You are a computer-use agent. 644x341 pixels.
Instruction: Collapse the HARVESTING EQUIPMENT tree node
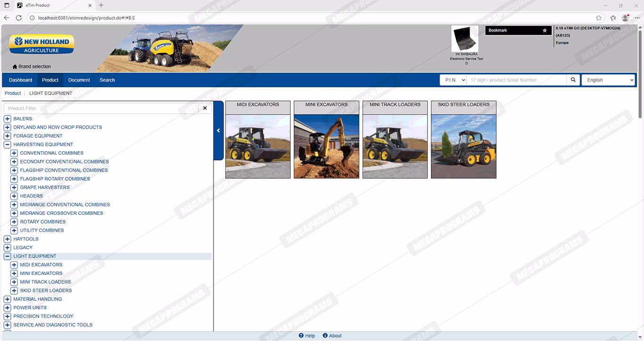pos(7,145)
